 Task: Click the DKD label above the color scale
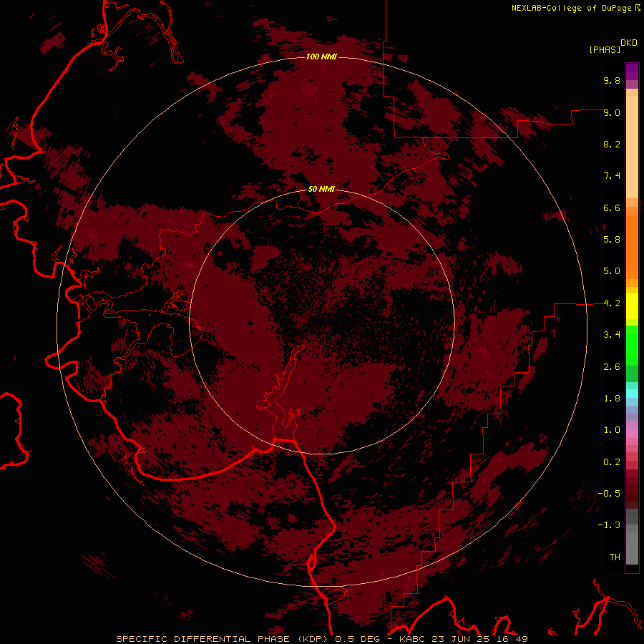point(629,43)
